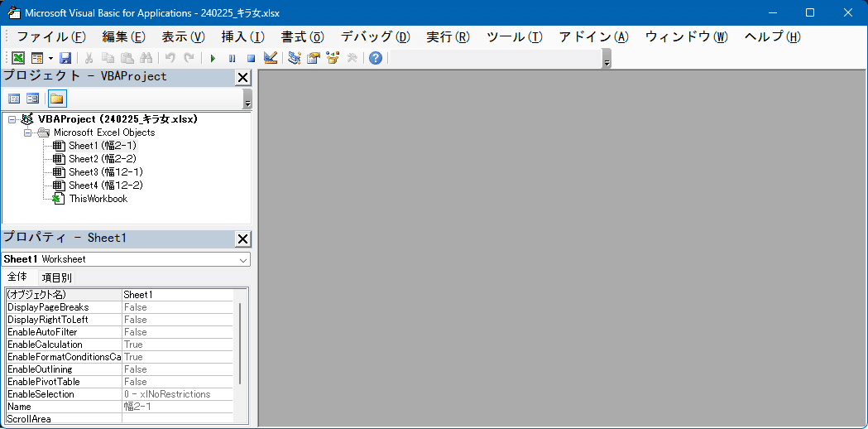
Task: Select VBAProject (240225_キラ女.xlsx) node
Action: pyautogui.click(x=117, y=119)
